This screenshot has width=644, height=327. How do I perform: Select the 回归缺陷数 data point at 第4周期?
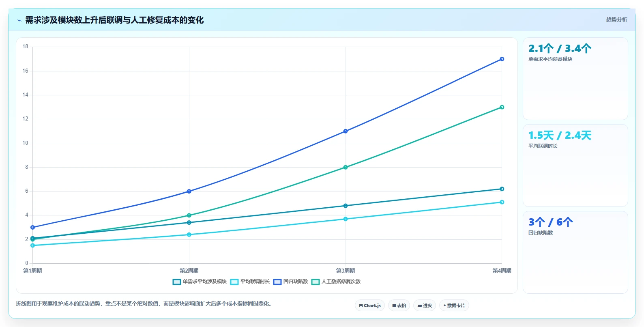coord(502,59)
